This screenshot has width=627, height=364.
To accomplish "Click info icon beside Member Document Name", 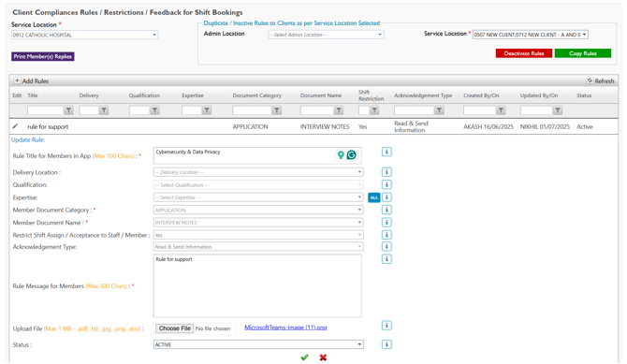I will pyautogui.click(x=386, y=223).
